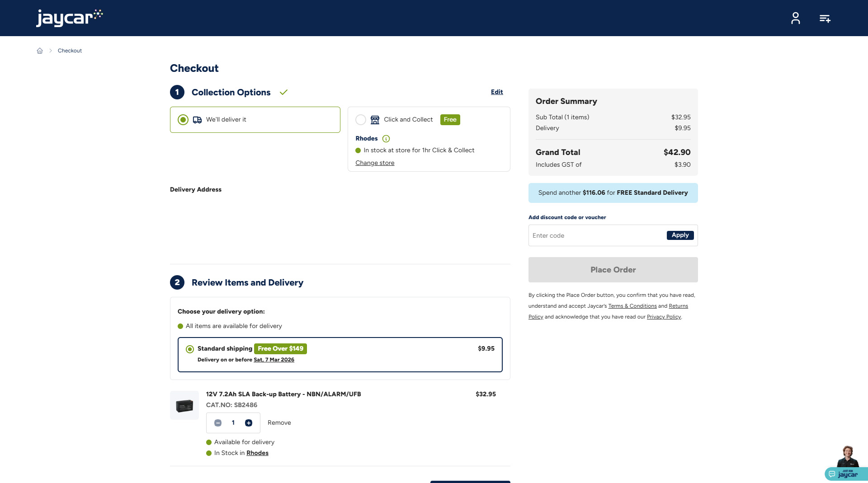
Task: Click the Review Items and Delivery heading
Action: coord(247,283)
